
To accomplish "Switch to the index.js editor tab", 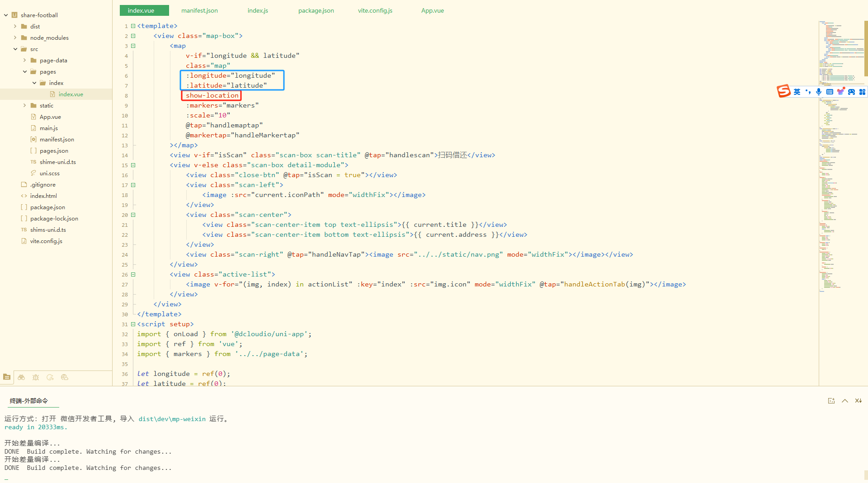I will (258, 10).
